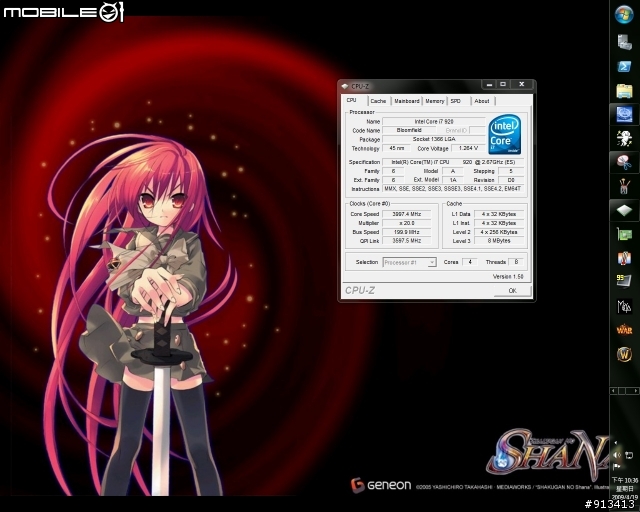Open the orange-blue app icon below GPU icon

pyautogui.click(x=624, y=258)
